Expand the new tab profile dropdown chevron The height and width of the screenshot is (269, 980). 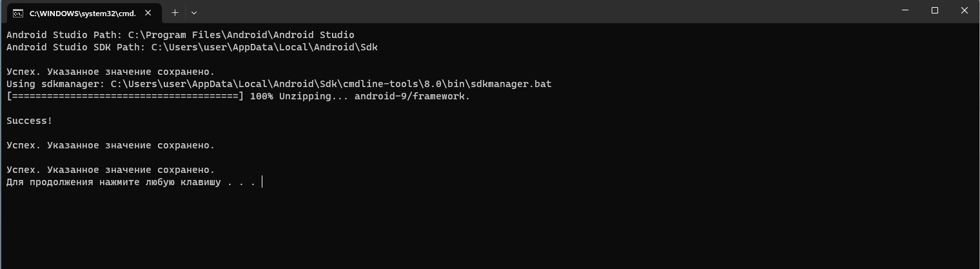(194, 12)
